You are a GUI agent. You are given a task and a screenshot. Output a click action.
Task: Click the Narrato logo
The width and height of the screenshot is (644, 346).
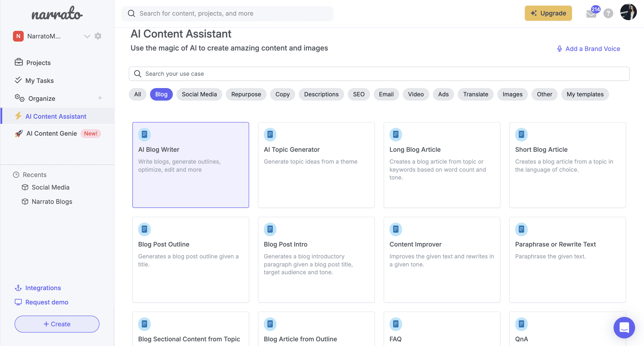[x=57, y=13]
